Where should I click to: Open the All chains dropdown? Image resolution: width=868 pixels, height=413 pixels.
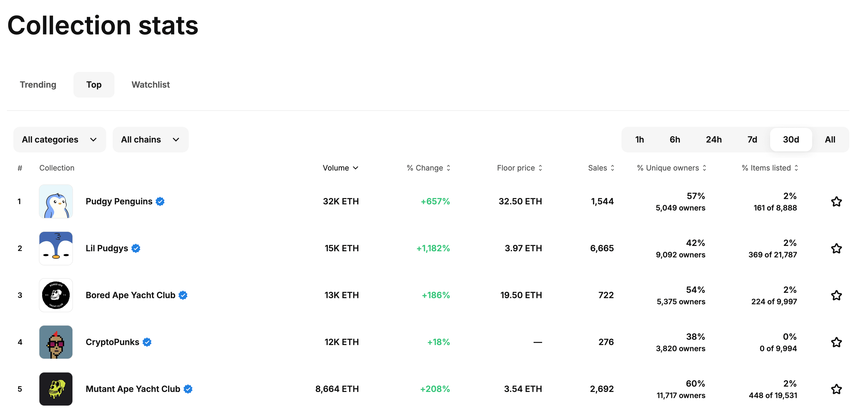coord(151,140)
